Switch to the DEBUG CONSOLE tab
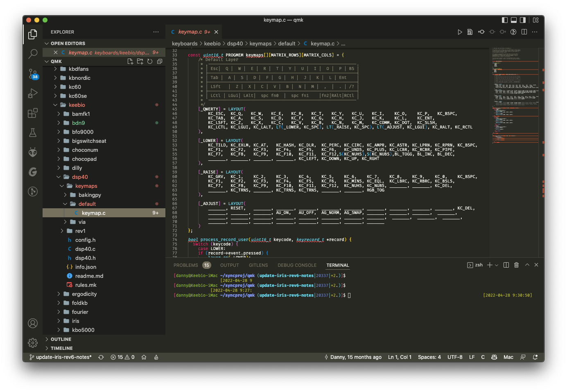This screenshot has width=567, height=392. click(297, 265)
